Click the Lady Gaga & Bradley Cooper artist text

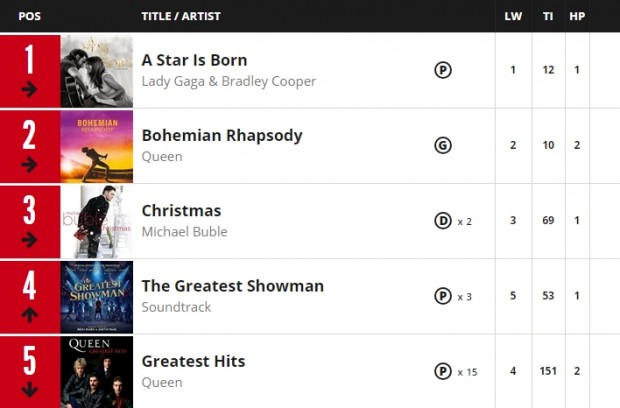pos(228,81)
